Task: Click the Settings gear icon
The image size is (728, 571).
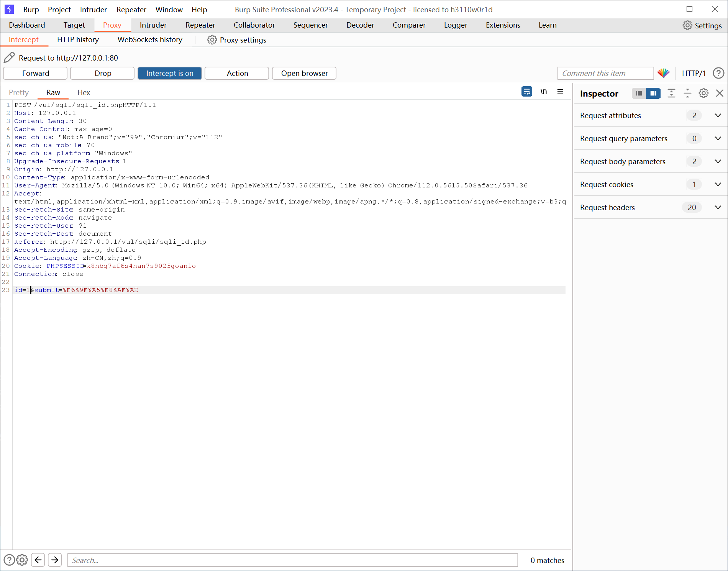Action: click(687, 25)
